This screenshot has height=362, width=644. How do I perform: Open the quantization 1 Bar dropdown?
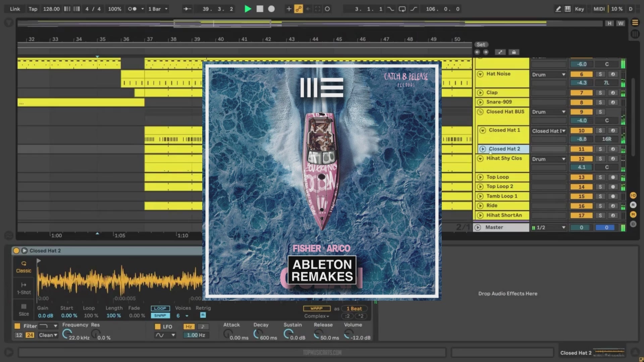[x=158, y=9]
